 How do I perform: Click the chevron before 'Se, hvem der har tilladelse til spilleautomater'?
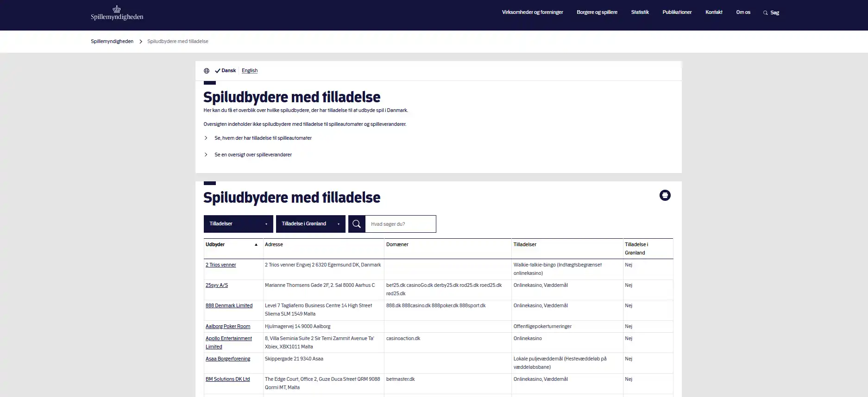[x=206, y=138]
